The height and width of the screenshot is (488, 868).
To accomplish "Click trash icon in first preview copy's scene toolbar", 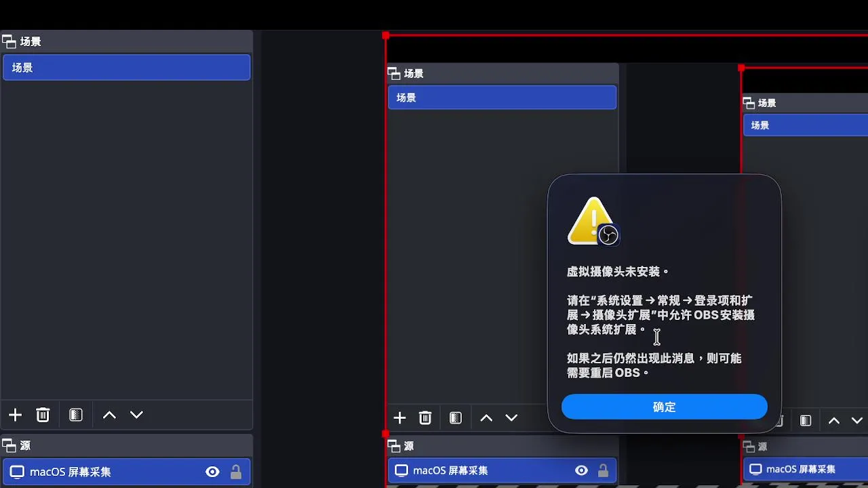I will [425, 418].
